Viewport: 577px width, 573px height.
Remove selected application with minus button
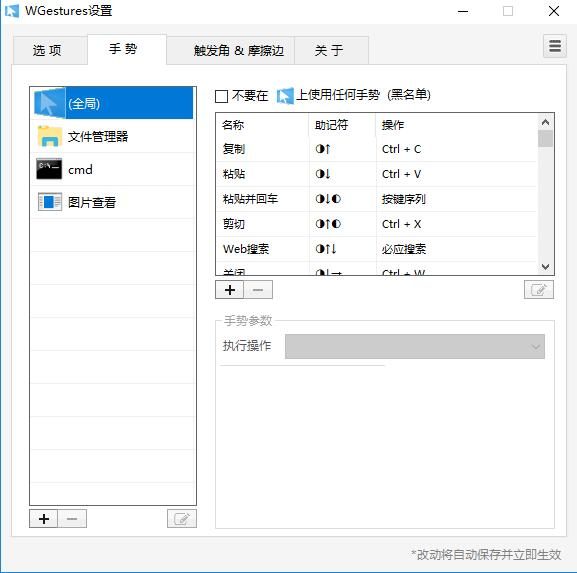tap(72, 519)
